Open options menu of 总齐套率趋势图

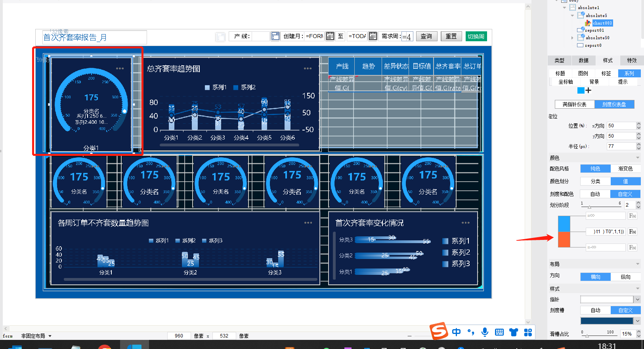(308, 69)
